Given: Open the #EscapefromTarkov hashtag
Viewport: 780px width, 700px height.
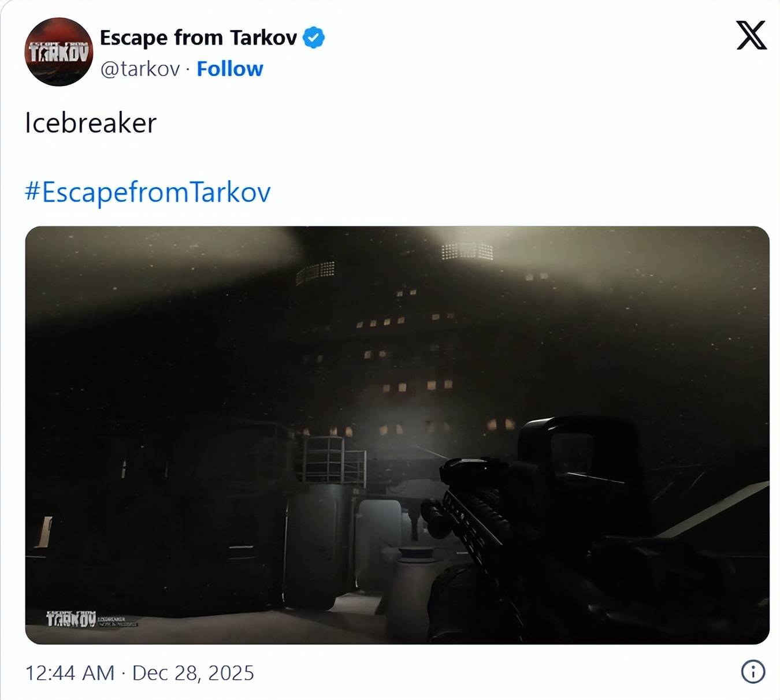Looking at the screenshot, I should click(x=147, y=192).
